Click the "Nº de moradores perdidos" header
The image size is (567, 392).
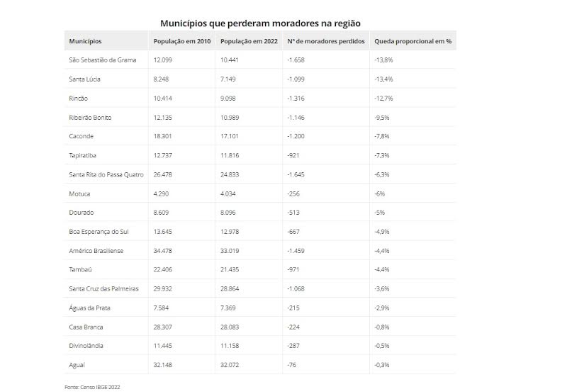[326, 41]
